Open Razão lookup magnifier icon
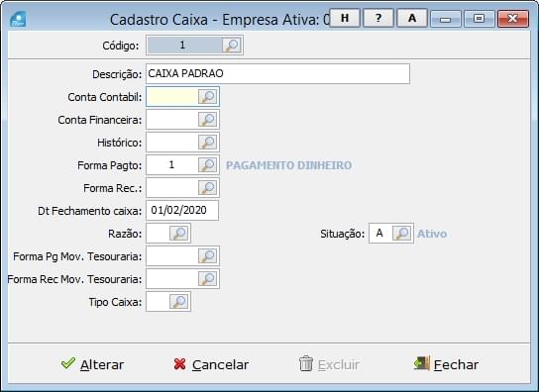The image size is (539, 392). (x=179, y=233)
